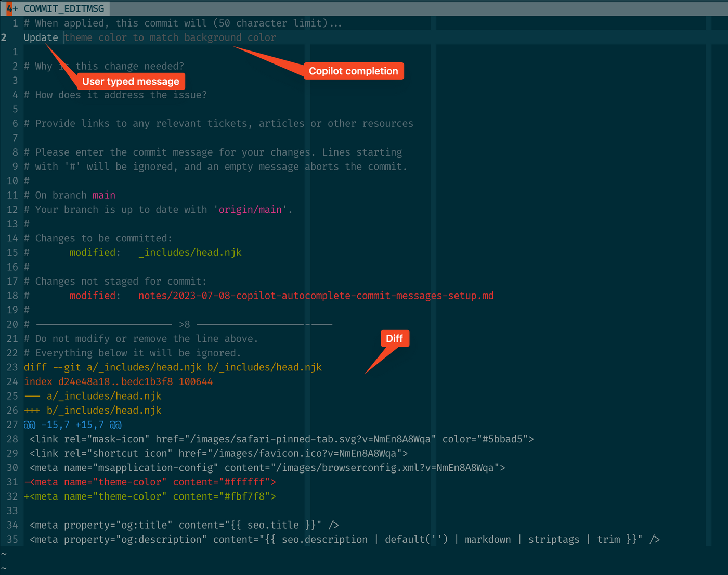The image size is (728, 575).
Task: Click staged file "_includes/head.njk" on the modified line
Action: tap(190, 252)
